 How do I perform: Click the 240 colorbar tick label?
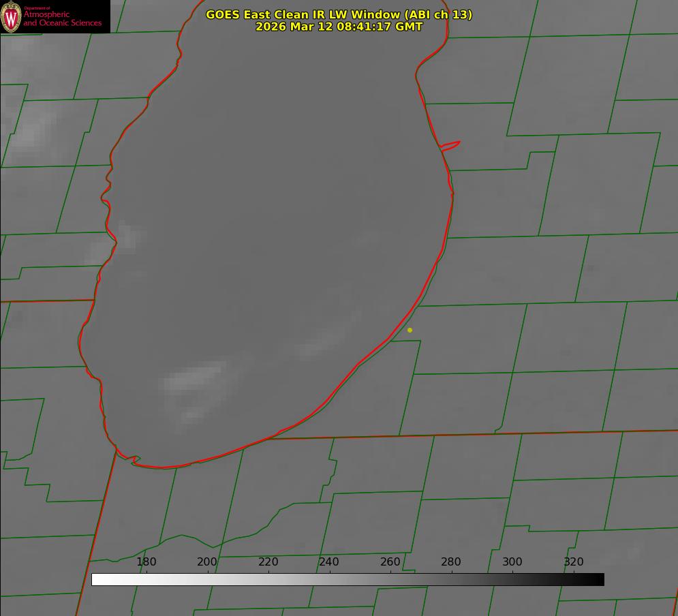329,561
